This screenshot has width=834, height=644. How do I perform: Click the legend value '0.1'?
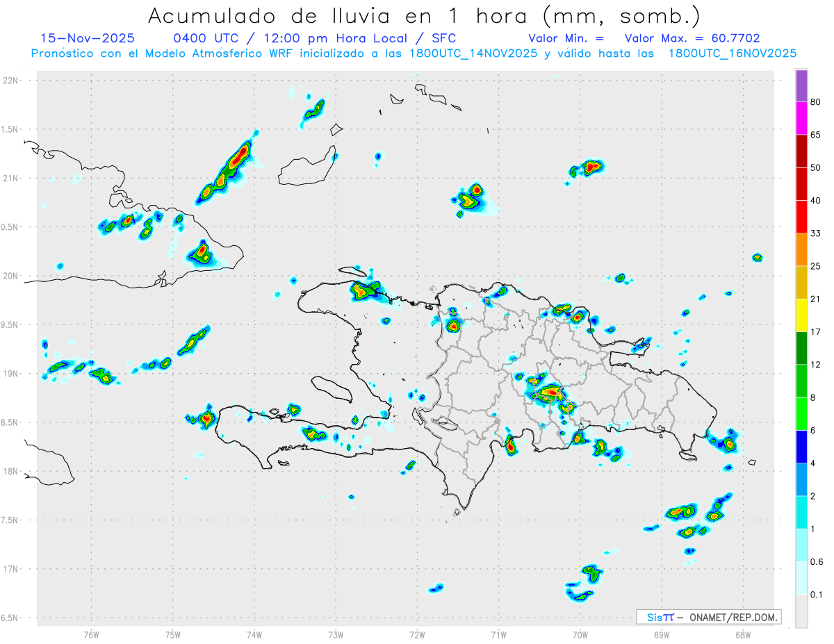[817, 595]
